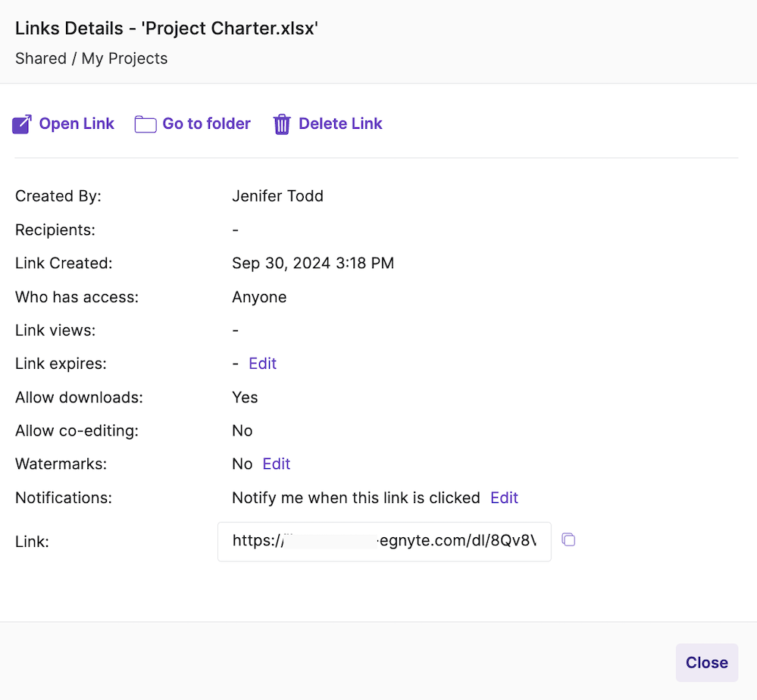
Task: Click 'Notify me when this link is clicked'
Action: pos(356,498)
